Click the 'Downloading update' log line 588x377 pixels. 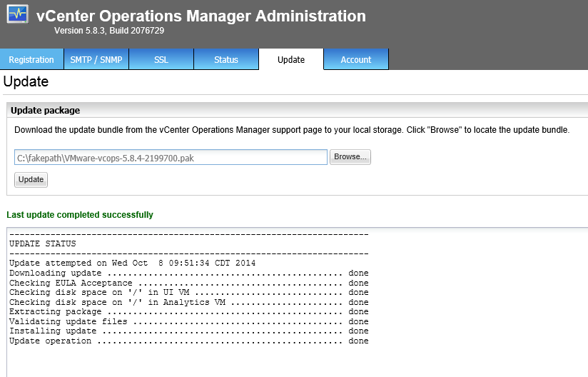point(189,273)
